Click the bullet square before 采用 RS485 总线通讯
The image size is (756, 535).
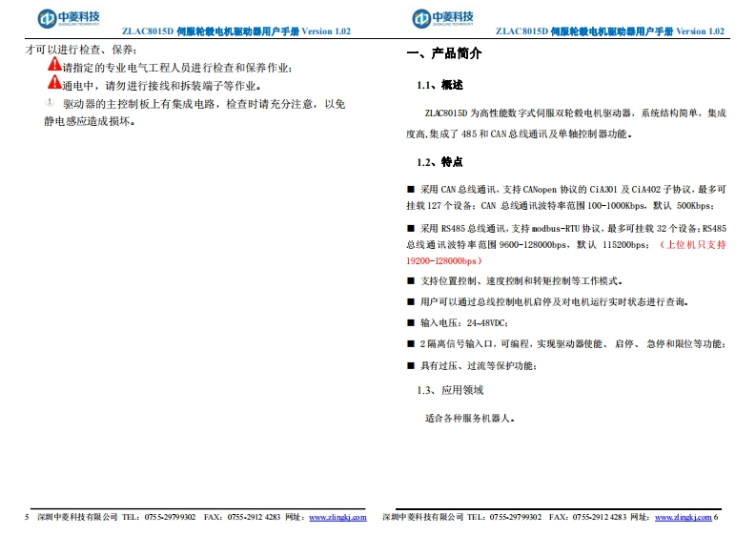(x=411, y=228)
